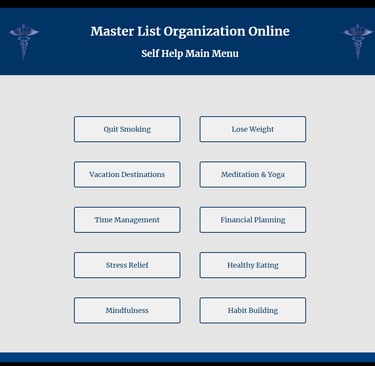
Task: Choose the Time Management option
Action: (127, 220)
